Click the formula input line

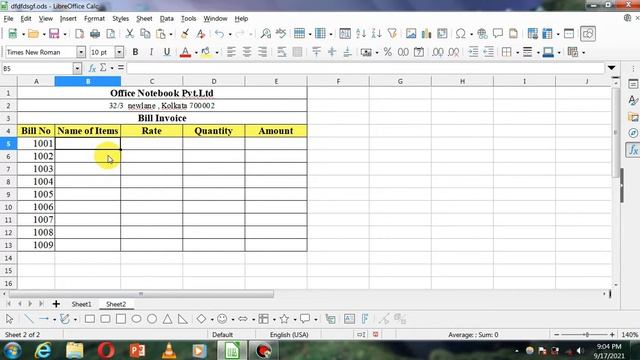(x=366, y=68)
